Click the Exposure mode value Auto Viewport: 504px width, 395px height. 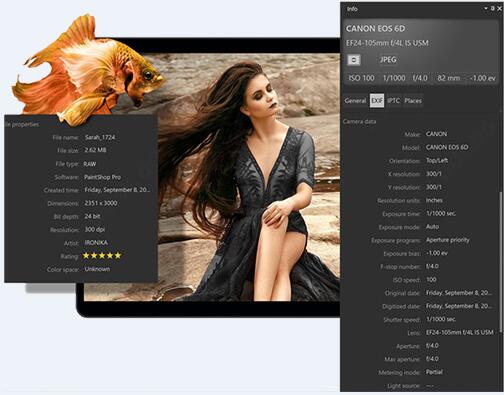(x=432, y=227)
